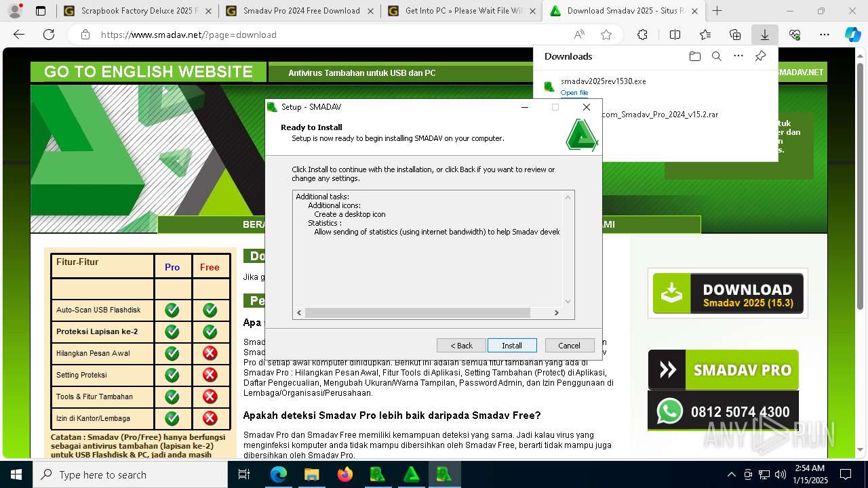Search downloads magnifier icon
The height and width of the screenshot is (488, 868).
716,56
